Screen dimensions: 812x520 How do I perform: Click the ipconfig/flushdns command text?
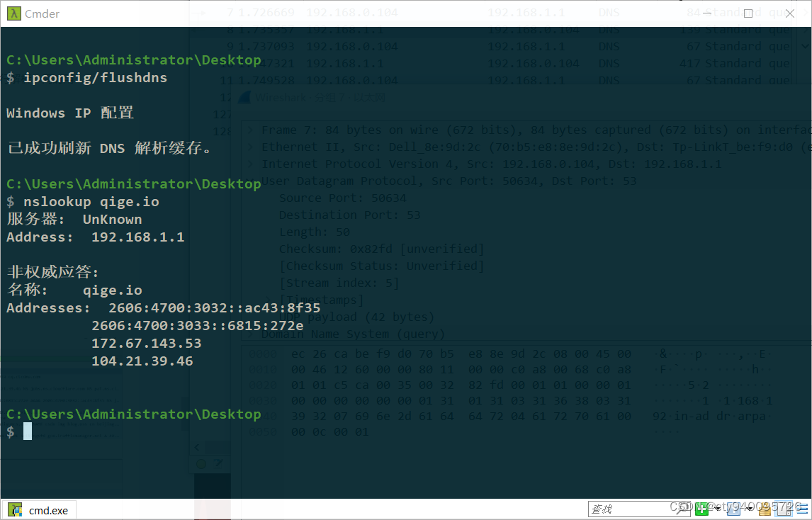[x=95, y=78]
